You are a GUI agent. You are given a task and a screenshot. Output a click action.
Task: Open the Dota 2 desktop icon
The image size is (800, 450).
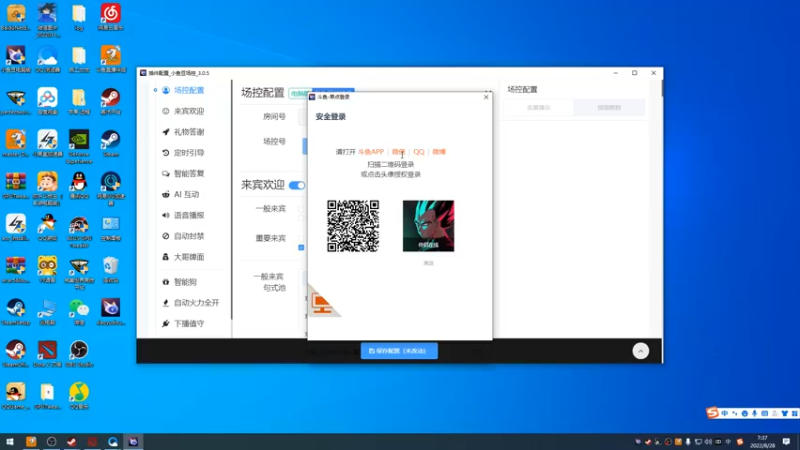(47, 353)
